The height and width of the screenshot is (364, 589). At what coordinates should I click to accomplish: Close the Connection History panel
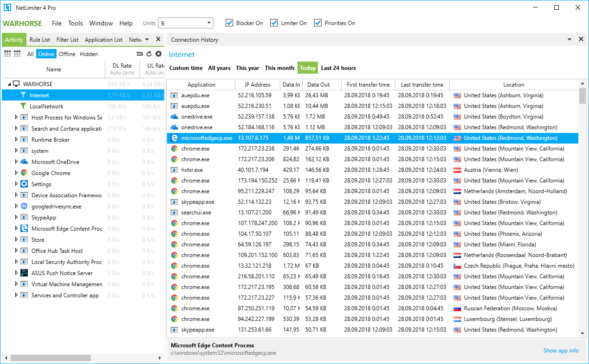tap(581, 39)
